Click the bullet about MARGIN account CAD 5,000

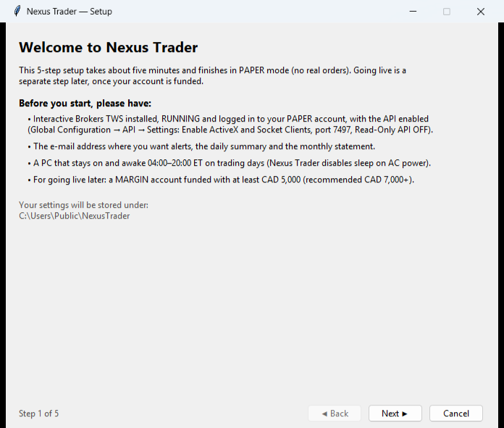221,180
